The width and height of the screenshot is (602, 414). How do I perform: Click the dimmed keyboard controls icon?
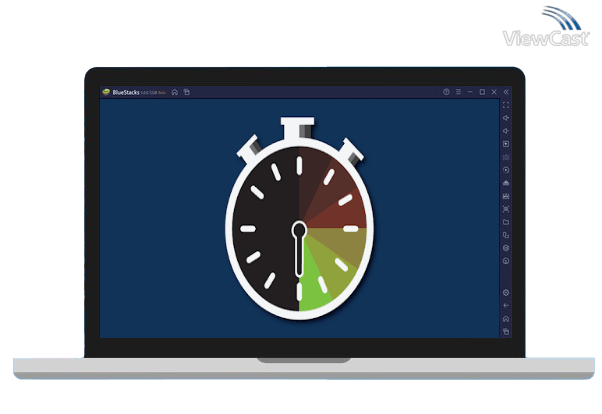click(506, 157)
